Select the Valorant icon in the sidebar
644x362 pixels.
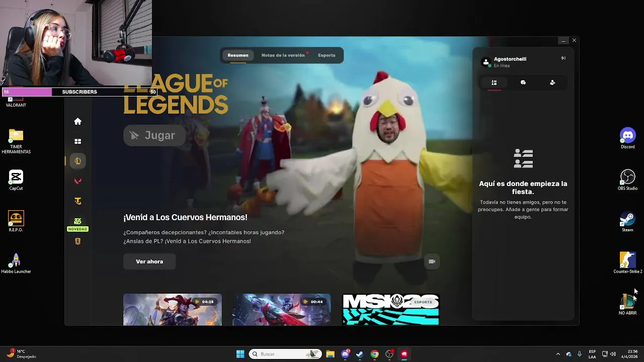[x=77, y=181]
